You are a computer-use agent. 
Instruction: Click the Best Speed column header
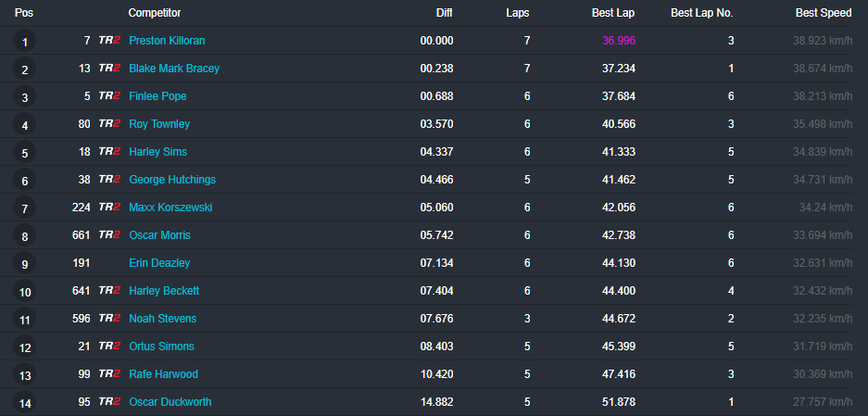pyautogui.click(x=824, y=13)
